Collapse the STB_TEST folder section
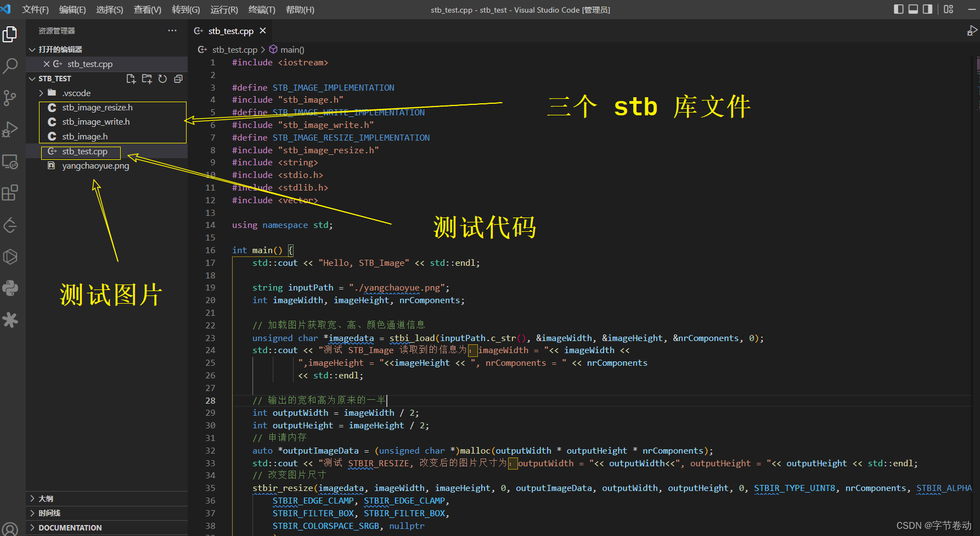This screenshot has height=536, width=980. [32, 79]
